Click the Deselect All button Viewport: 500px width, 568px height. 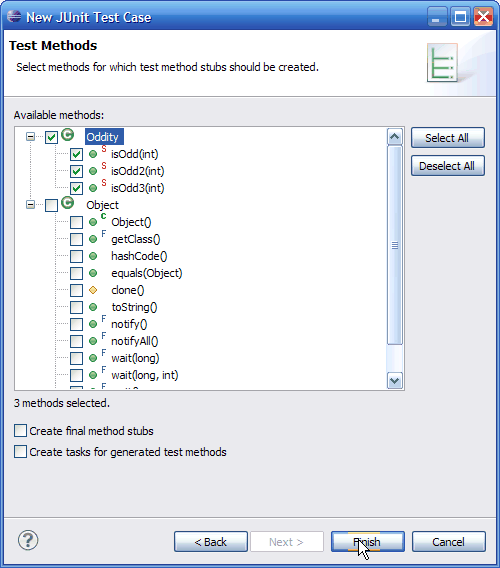pyautogui.click(x=447, y=166)
